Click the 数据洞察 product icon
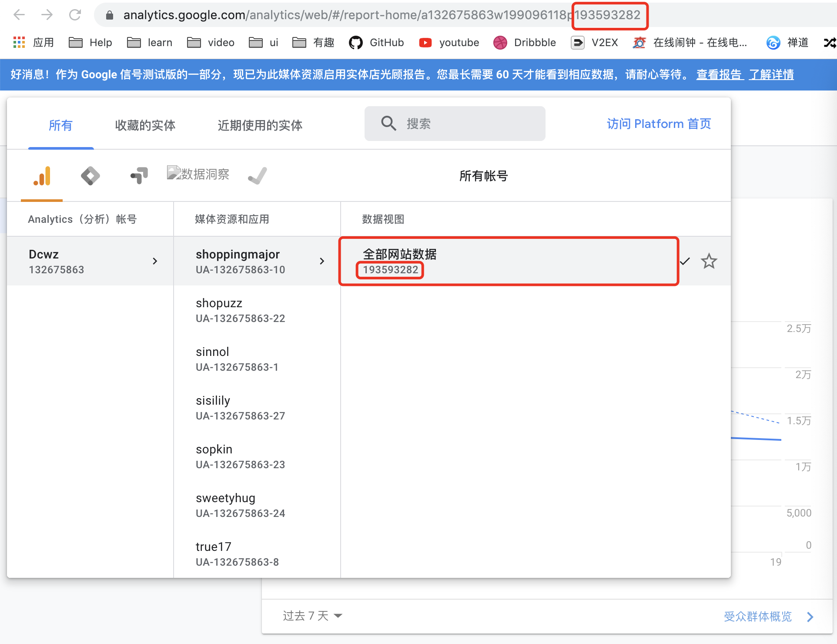 click(198, 174)
